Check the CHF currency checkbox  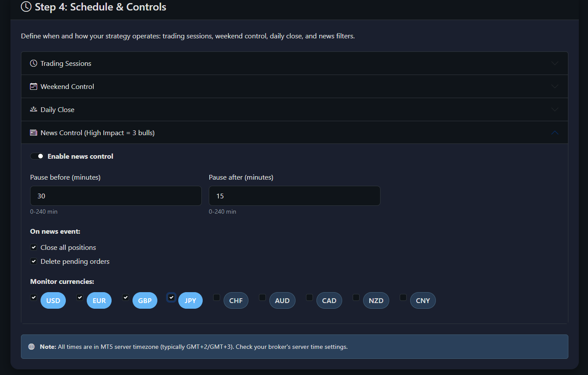(x=217, y=297)
